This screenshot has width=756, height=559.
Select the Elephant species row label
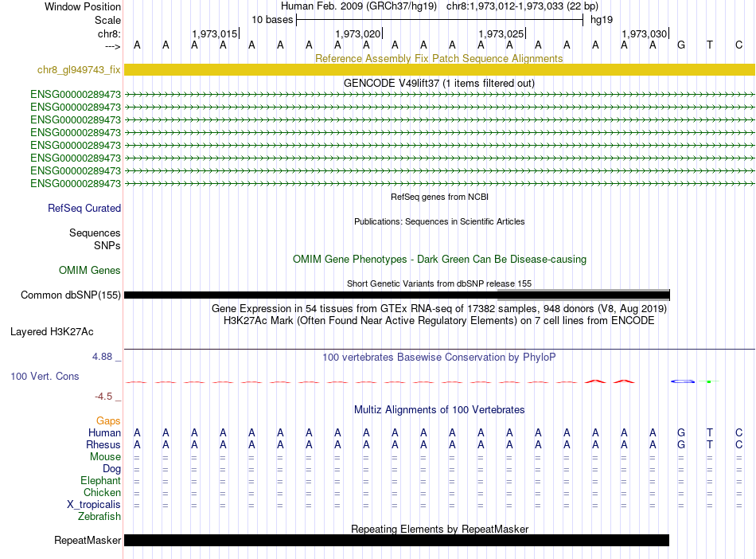point(100,481)
